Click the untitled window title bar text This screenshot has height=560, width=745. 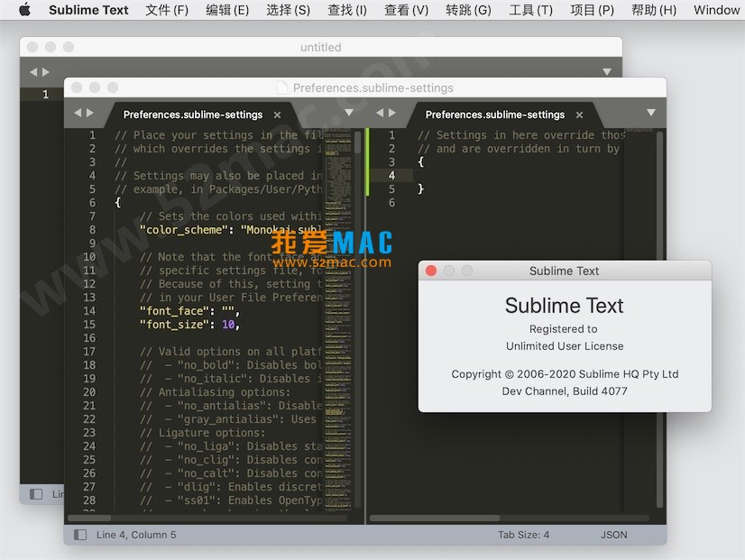pyautogui.click(x=321, y=47)
